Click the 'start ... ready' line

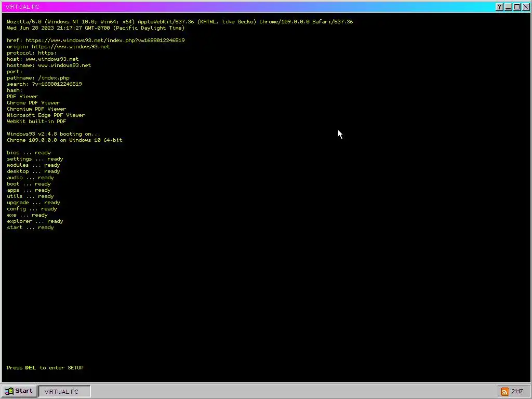30,228
